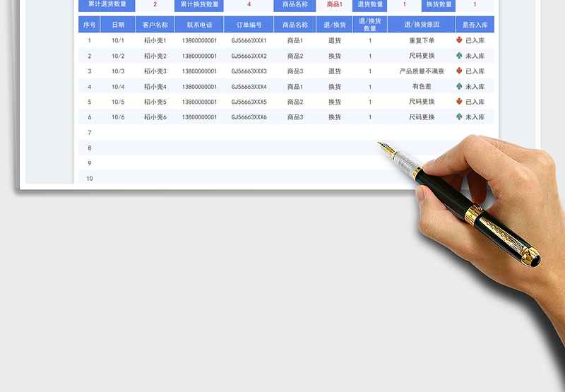Click the red arrow beside row 5 已入库
The height and width of the screenshot is (392, 565).
click(459, 102)
